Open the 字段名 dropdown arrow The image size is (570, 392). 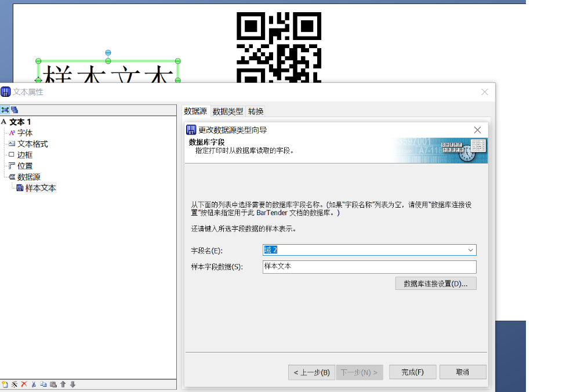(x=470, y=250)
